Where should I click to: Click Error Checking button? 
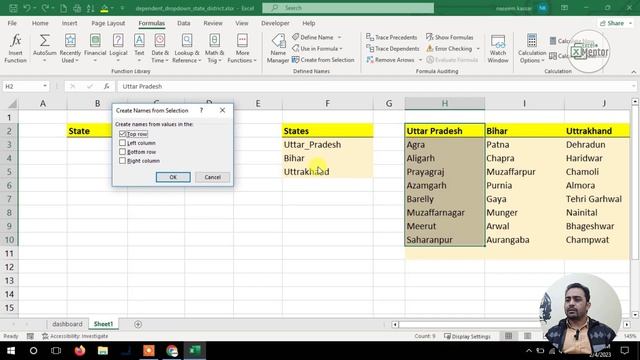point(449,49)
